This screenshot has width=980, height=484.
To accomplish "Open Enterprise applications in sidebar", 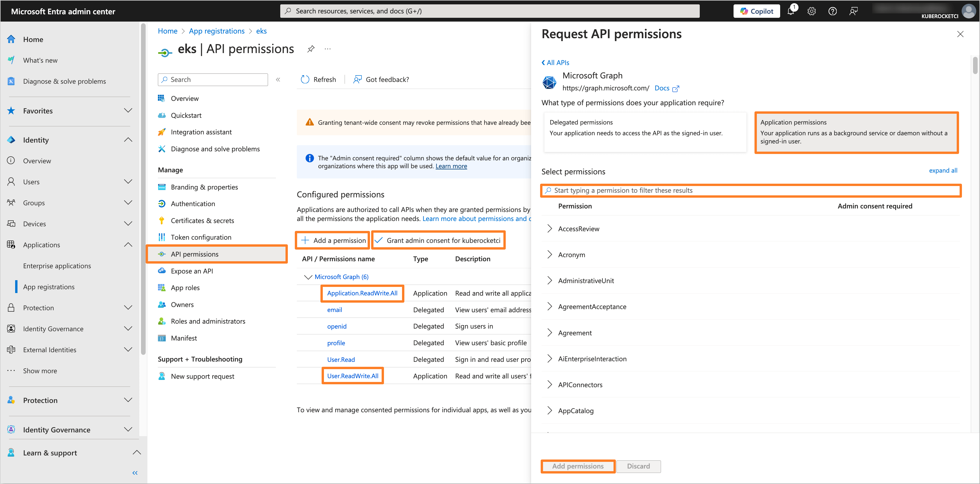I will click(x=57, y=265).
